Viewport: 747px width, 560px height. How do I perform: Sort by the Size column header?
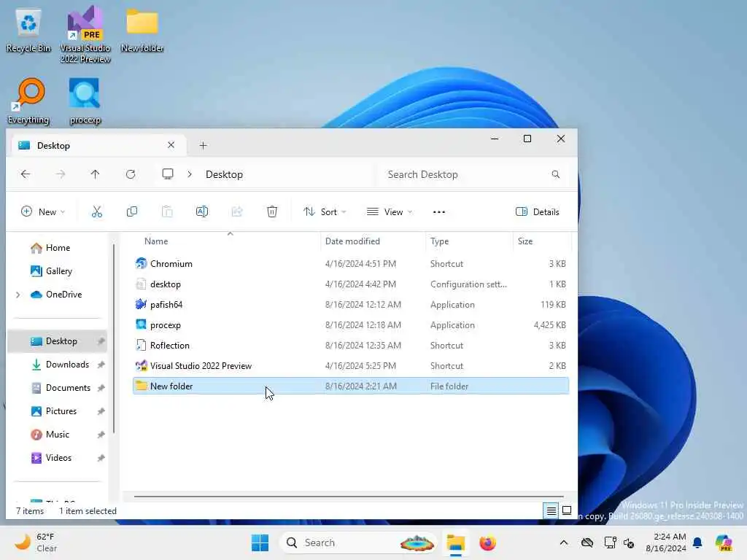[x=525, y=241]
